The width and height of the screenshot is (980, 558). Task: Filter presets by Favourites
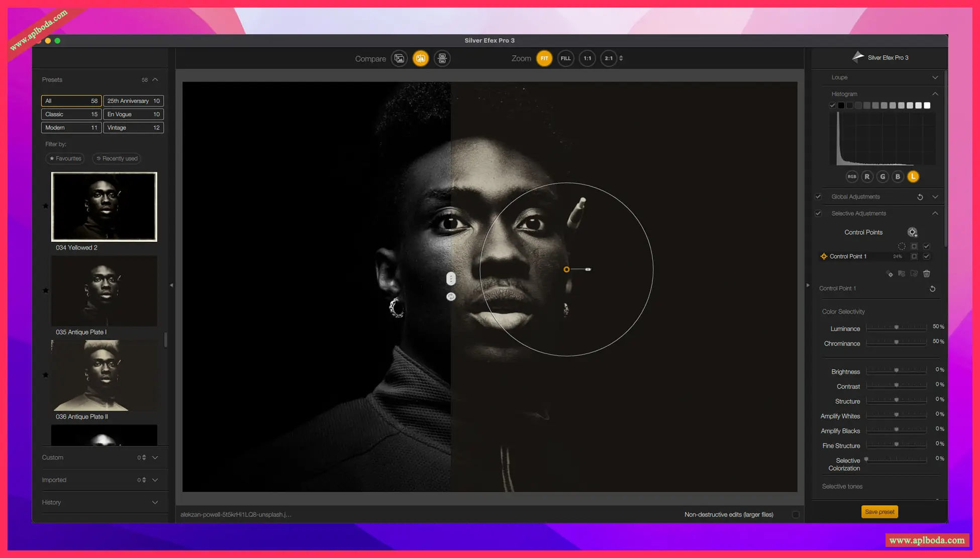[65, 158]
